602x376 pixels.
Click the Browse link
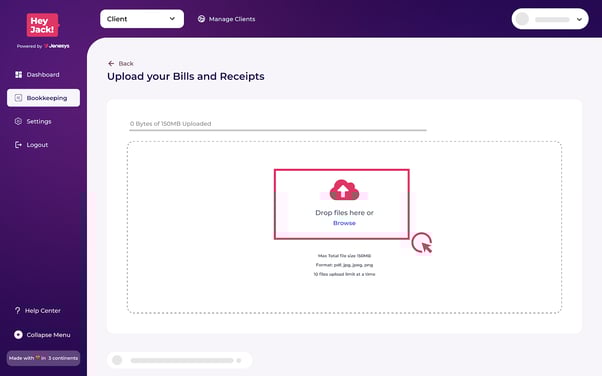(x=344, y=223)
